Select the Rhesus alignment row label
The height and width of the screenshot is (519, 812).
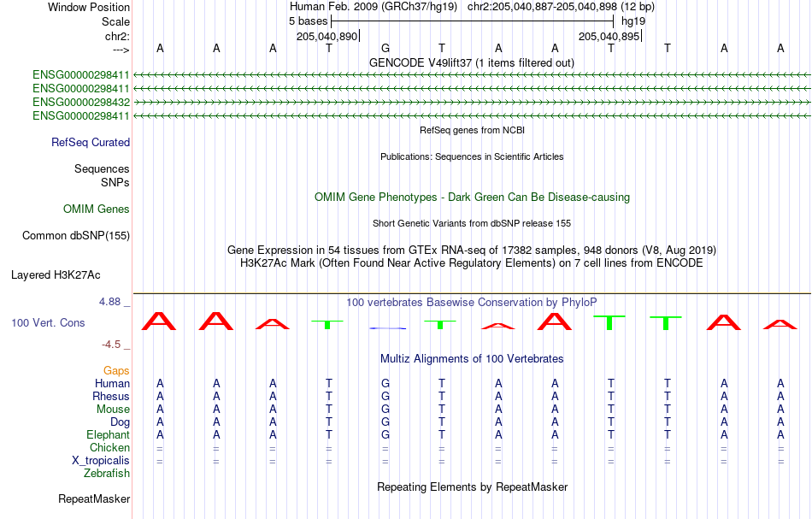[111, 396]
